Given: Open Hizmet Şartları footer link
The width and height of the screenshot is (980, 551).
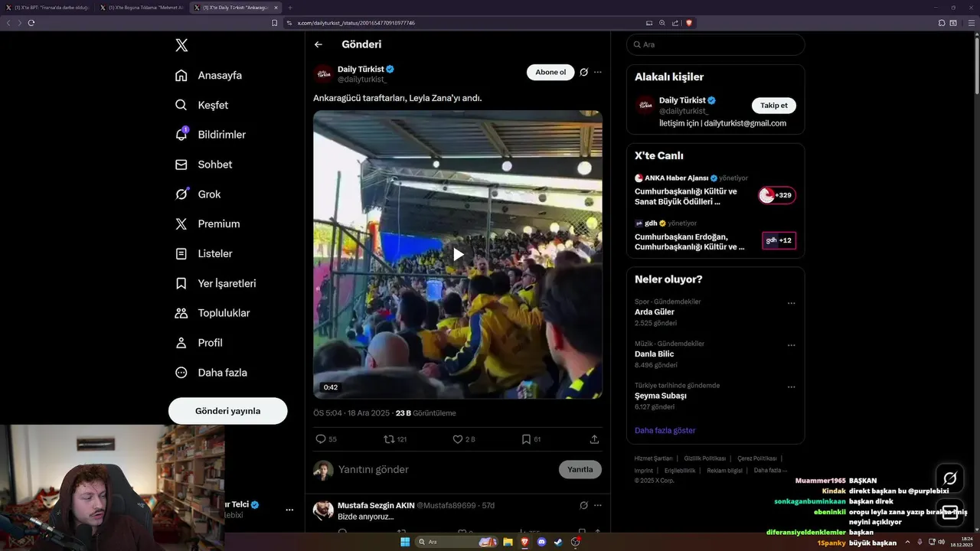Looking at the screenshot, I should tap(653, 458).
